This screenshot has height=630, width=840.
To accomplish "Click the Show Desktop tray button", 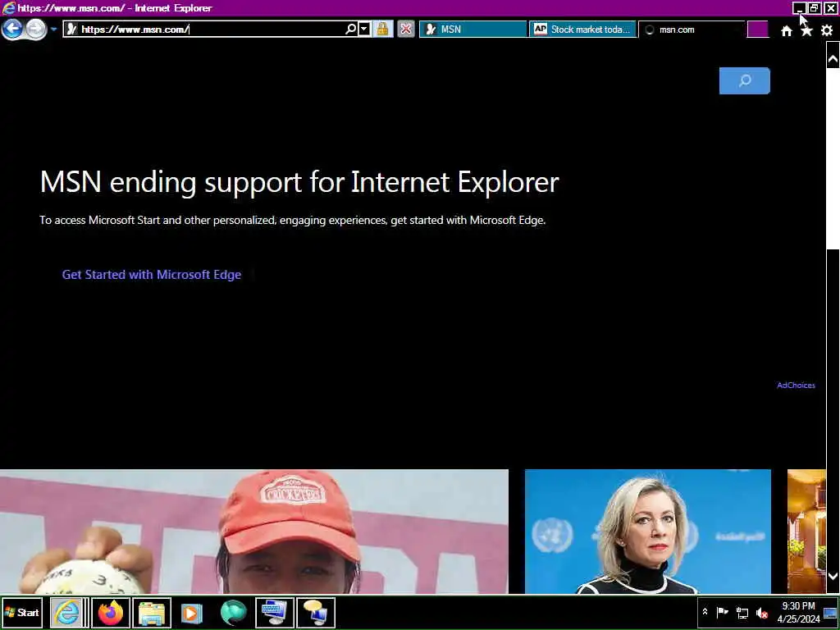I will pyautogui.click(x=831, y=612).
